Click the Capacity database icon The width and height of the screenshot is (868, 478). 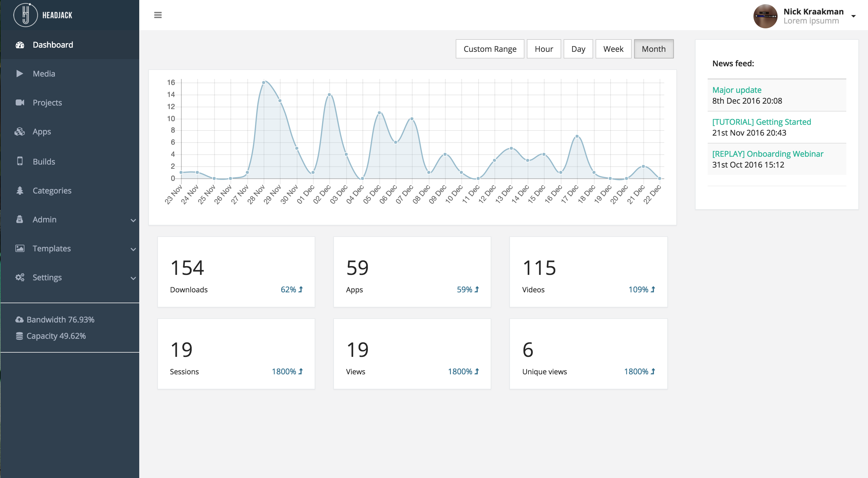(x=19, y=336)
